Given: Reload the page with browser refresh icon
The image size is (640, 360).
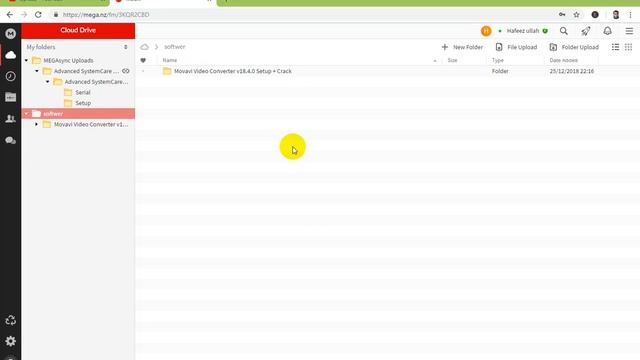Looking at the screenshot, I should (38, 15).
